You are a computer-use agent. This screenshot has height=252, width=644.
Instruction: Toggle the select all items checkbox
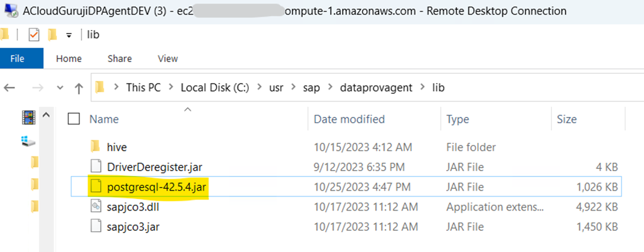[x=74, y=119]
